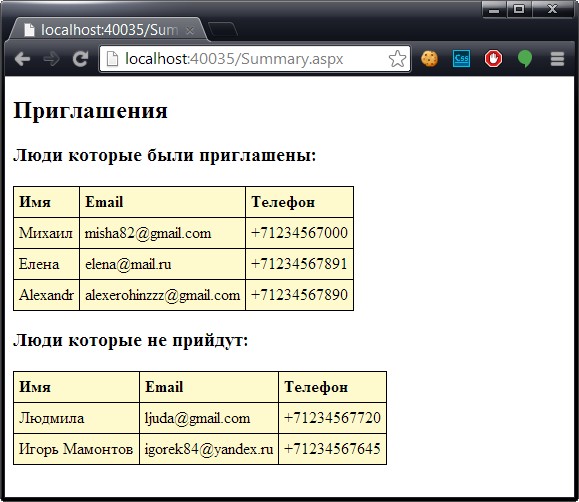Viewport: 579px width, 502px height.
Task: Select the cell Людмила
Action: (76, 418)
